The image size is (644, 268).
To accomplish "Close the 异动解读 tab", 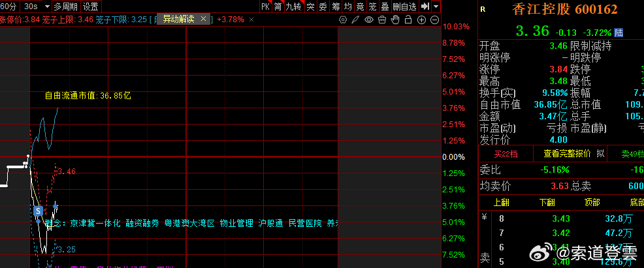I will point(203,19).
